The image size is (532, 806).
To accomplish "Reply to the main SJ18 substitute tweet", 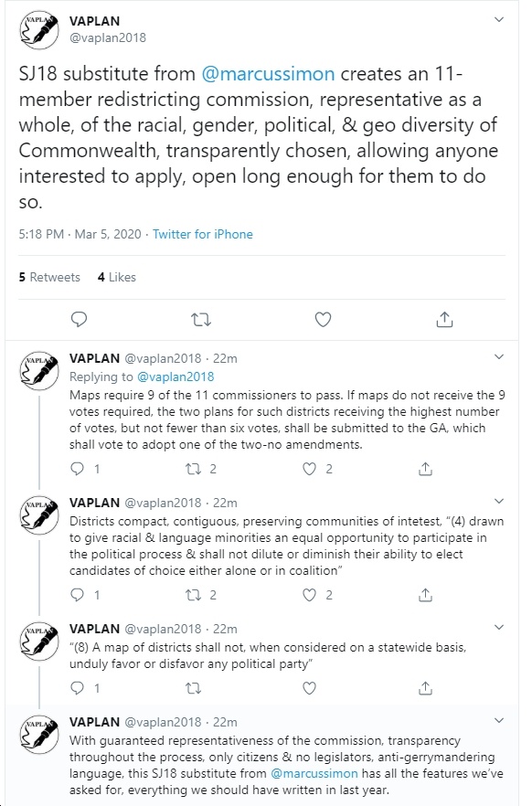I will (x=79, y=320).
